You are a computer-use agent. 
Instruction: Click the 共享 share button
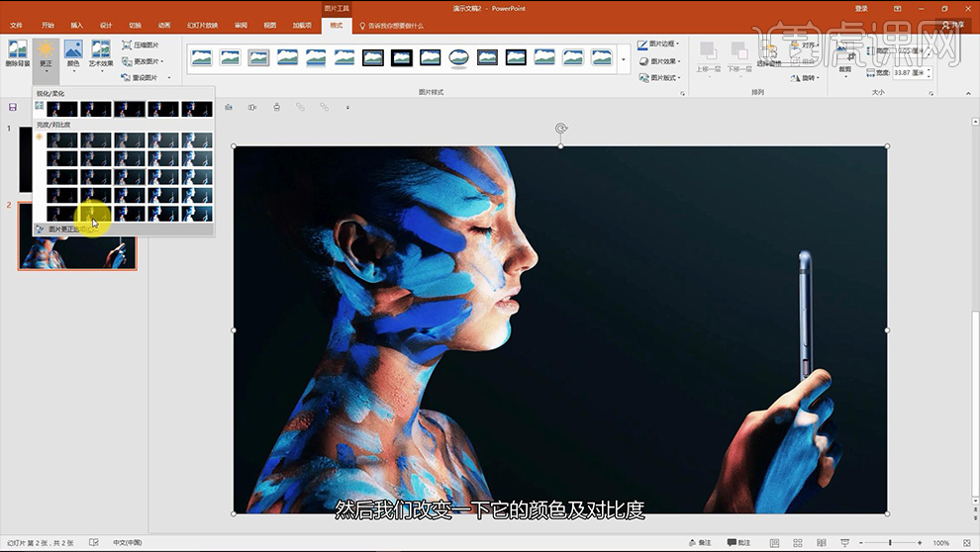pyautogui.click(x=953, y=26)
